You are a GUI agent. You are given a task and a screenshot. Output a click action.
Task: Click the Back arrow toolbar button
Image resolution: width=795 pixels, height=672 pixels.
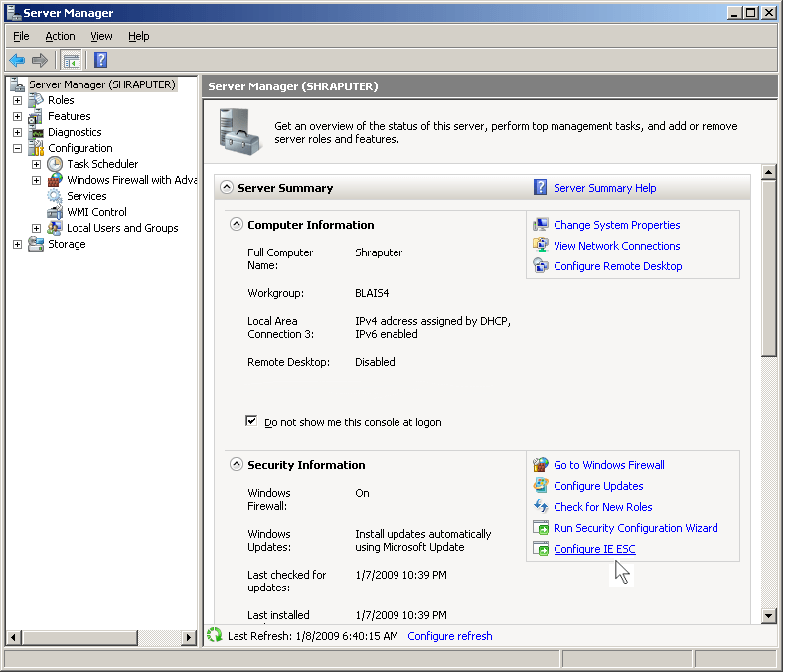click(17, 60)
